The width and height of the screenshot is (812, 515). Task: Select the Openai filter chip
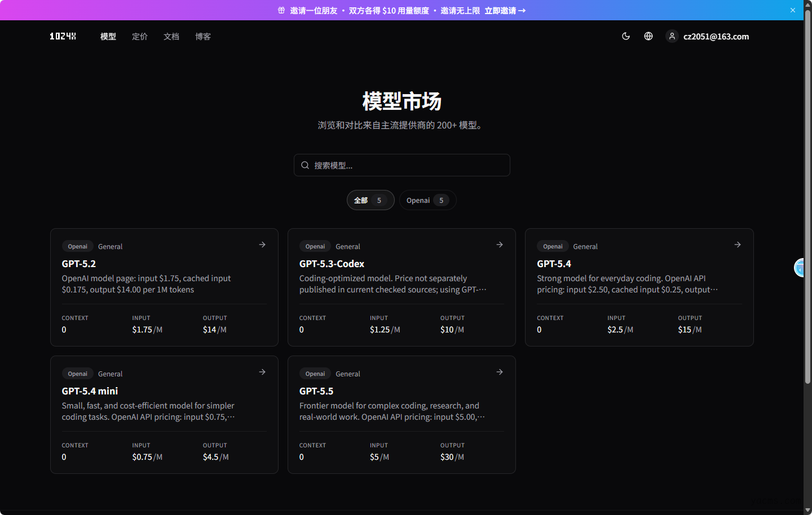428,200
